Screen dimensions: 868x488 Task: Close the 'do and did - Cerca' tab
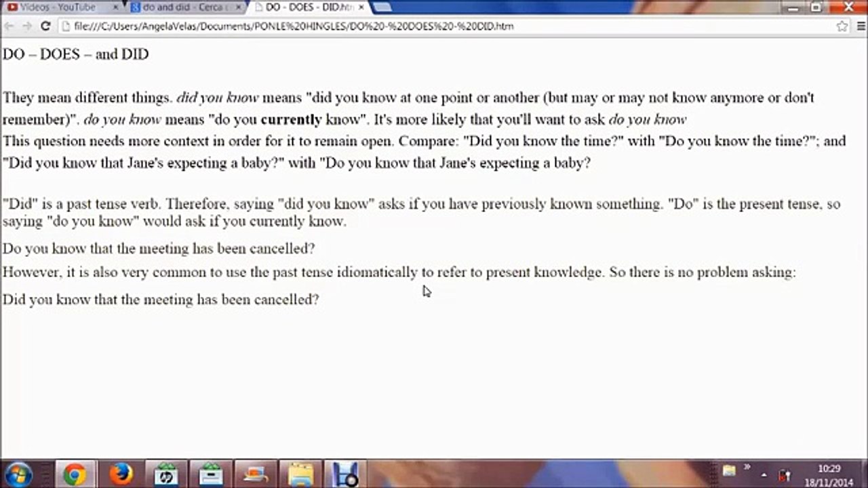[238, 7]
